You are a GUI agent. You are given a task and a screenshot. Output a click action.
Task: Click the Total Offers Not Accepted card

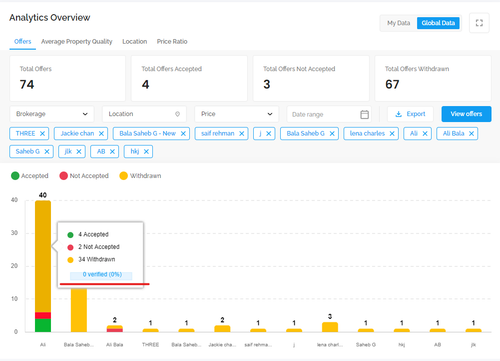311,78
